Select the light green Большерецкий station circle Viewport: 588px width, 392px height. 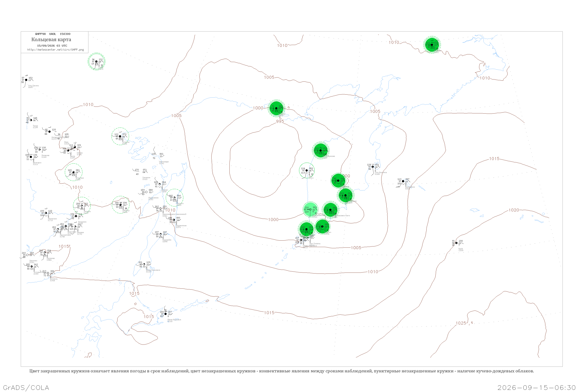[310, 210]
